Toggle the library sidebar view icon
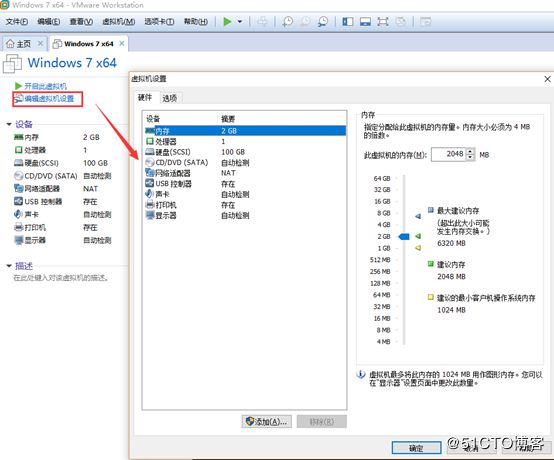 tap(348, 22)
